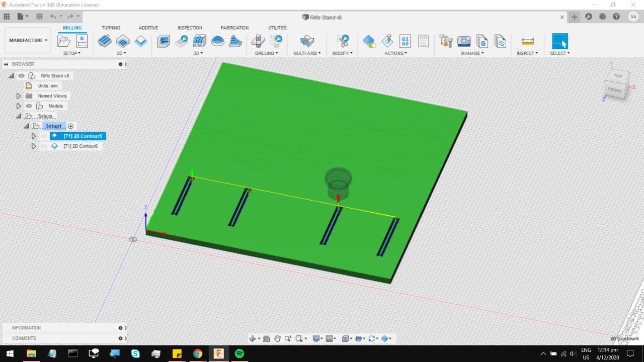Click the TOP face of ViewCube
The width and height of the screenshot is (644, 362).
coord(618,75)
